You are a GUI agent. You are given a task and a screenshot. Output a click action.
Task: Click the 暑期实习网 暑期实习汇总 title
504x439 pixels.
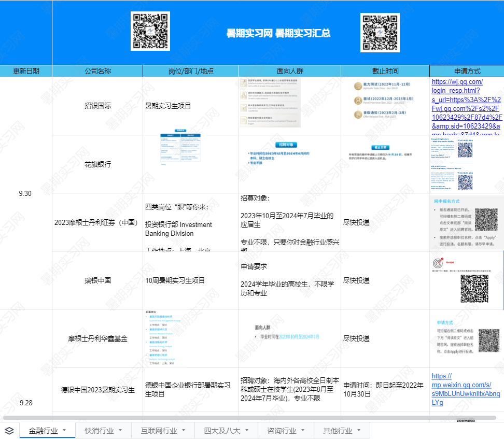click(x=278, y=33)
